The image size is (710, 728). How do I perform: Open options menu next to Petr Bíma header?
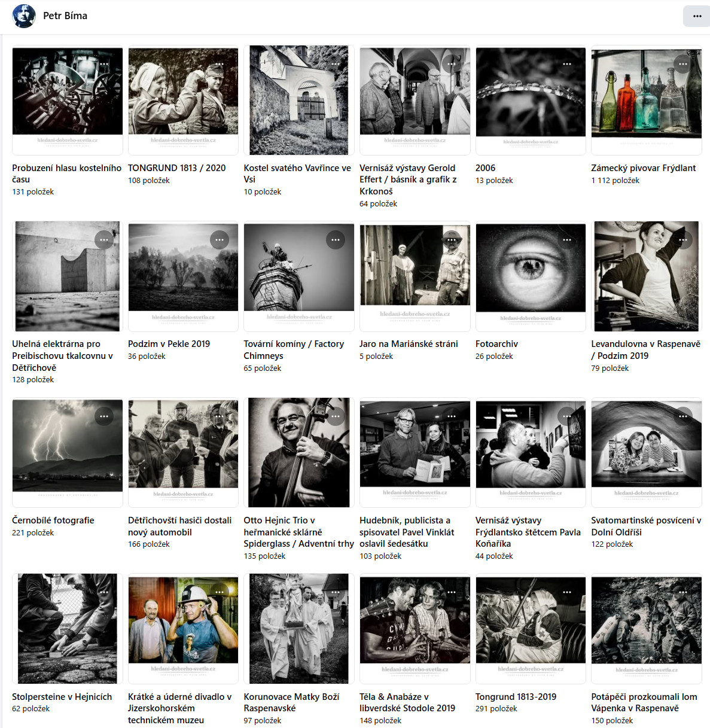coord(697,16)
